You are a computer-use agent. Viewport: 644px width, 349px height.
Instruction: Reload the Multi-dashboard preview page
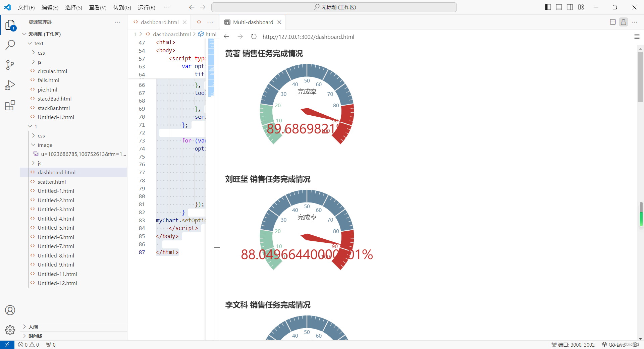click(x=254, y=37)
